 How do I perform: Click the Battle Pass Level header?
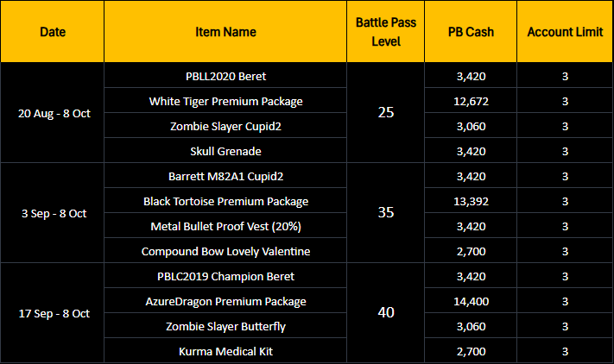coord(386,32)
